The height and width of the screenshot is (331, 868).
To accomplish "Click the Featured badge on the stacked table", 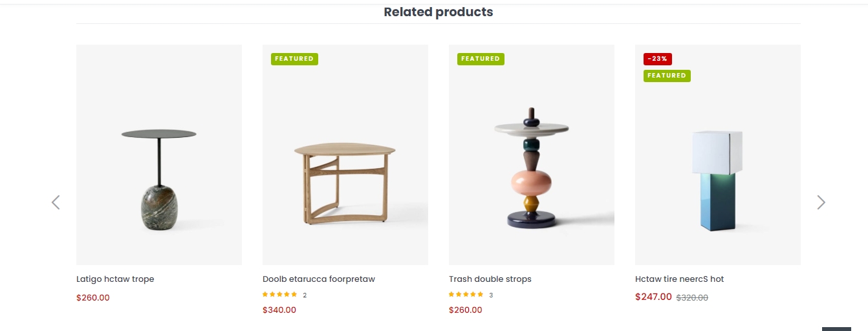I will coord(481,59).
